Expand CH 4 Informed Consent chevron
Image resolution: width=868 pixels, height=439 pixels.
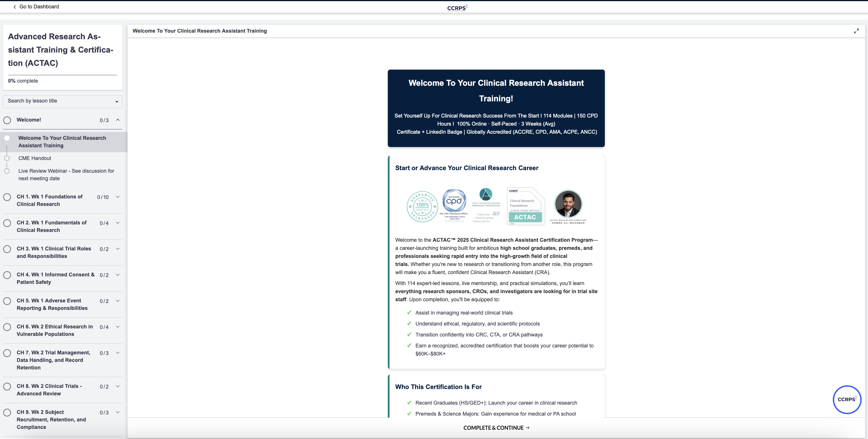coord(118,274)
